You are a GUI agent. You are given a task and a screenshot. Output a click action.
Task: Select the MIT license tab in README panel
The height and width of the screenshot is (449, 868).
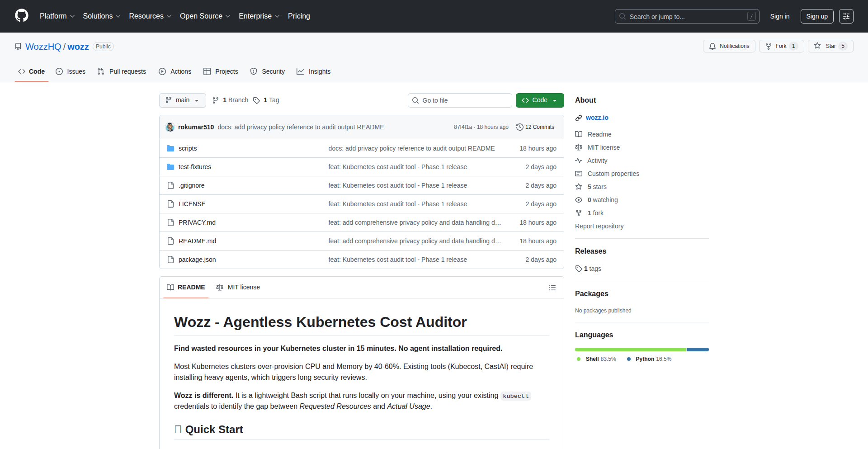pyautogui.click(x=238, y=288)
